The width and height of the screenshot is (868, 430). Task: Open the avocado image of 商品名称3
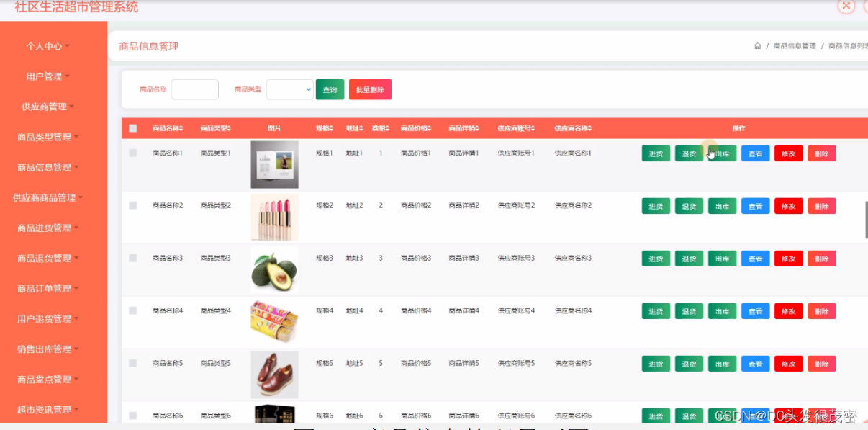pyautogui.click(x=274, y=269)
